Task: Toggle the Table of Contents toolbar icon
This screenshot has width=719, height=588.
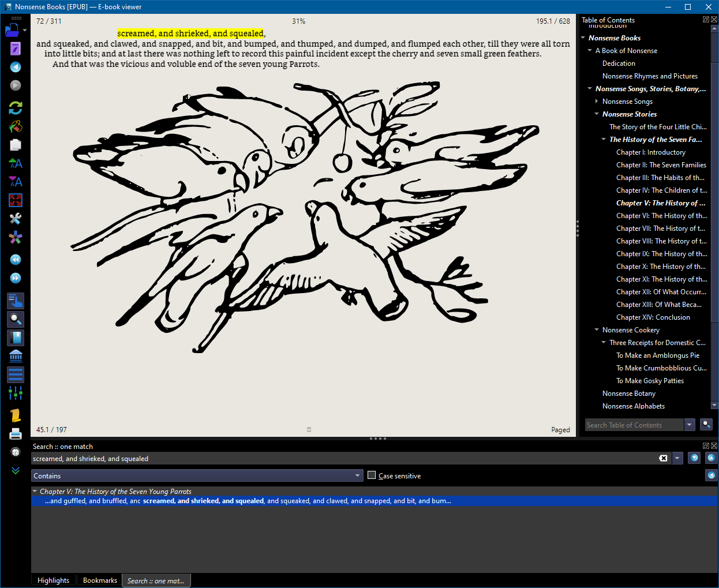Action: (x=16, y=301)
